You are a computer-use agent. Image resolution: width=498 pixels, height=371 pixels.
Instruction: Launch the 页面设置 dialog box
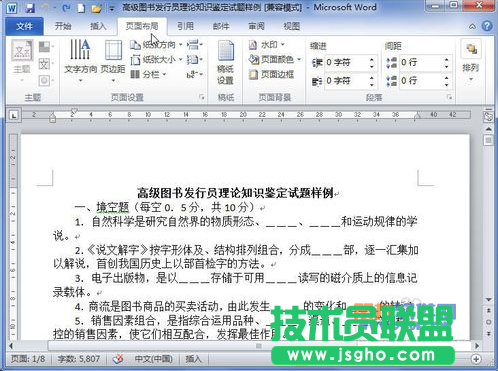coord(202,97)
